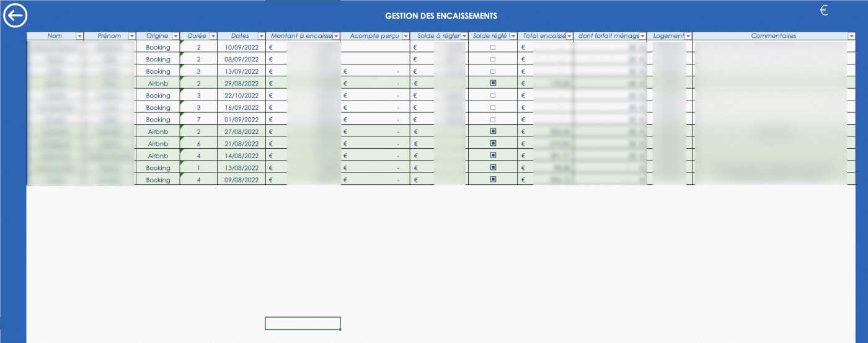Click the selected empty cell below the table
Screen dimensions: 868x343
click(303, 323)
